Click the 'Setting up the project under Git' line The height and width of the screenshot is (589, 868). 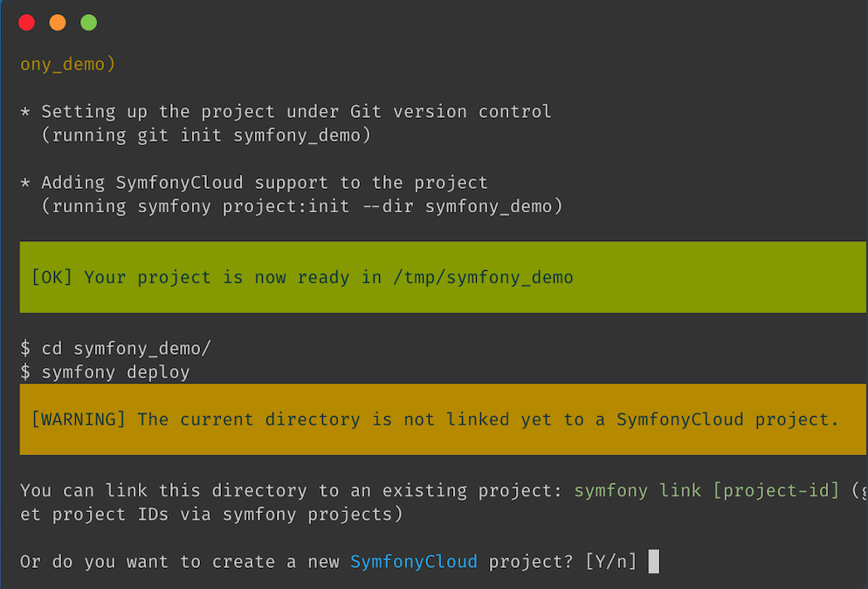click(x=296, y=112)
